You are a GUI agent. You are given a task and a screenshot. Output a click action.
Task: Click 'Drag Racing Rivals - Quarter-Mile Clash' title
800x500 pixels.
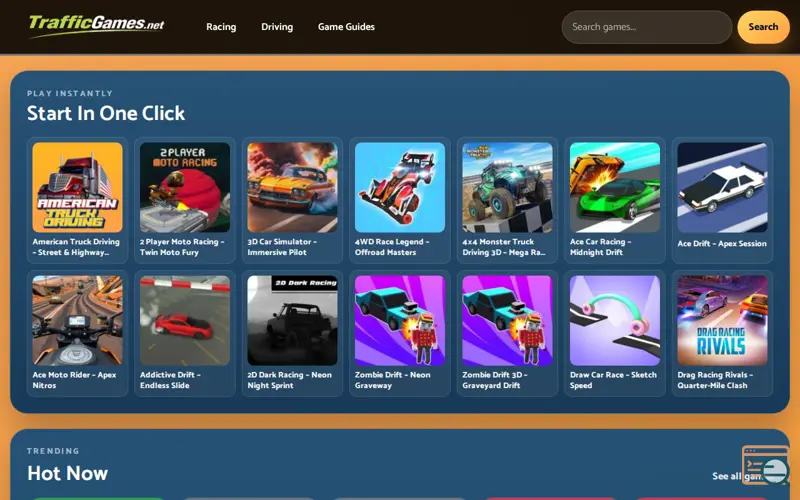(x=715, y=380)
